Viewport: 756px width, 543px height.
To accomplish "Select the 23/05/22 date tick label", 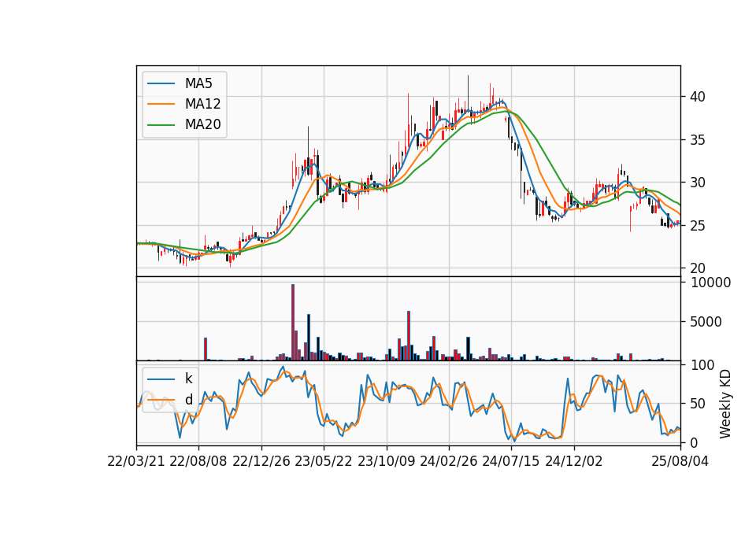I will pos(324,461).
